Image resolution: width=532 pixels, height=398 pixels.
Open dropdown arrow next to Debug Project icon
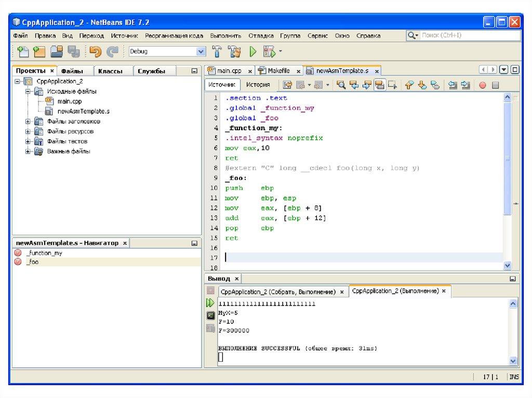click(x=280, y=51)
